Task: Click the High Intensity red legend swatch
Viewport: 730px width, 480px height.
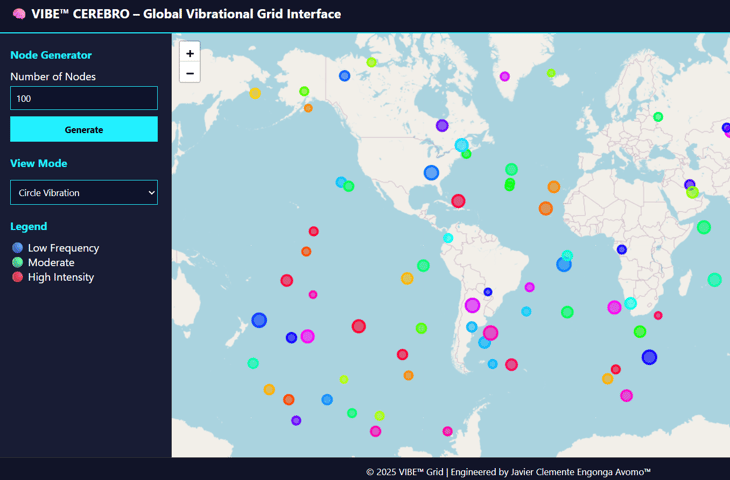Action: pyautogui.click(x=17, y=277)
